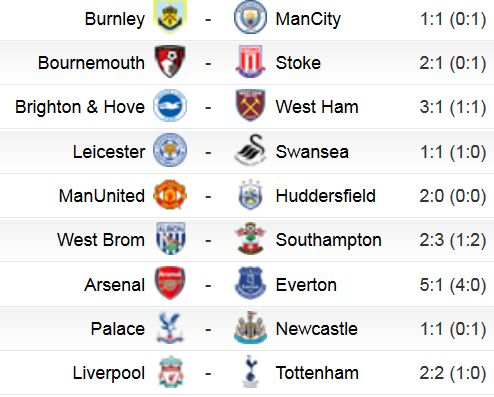Open the Brighton & Hove team name
Viewport: 494px width, 397px height.
click(x=80, y=107)
